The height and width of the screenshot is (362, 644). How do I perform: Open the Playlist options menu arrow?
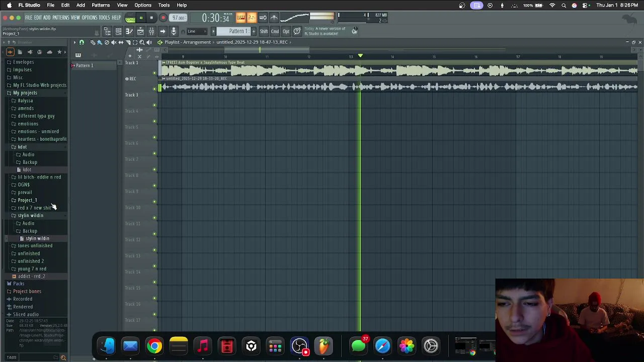pyautogui.click(x=74, y=42)
